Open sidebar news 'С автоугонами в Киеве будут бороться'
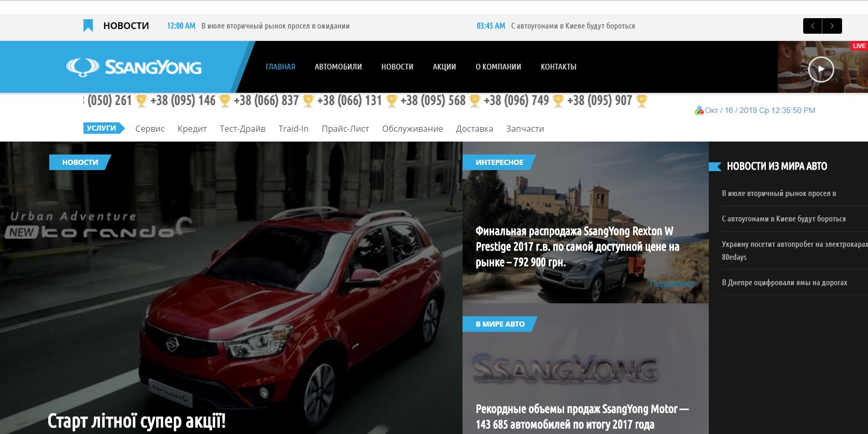Screen dimensions: 868x434 coord(783,219)
